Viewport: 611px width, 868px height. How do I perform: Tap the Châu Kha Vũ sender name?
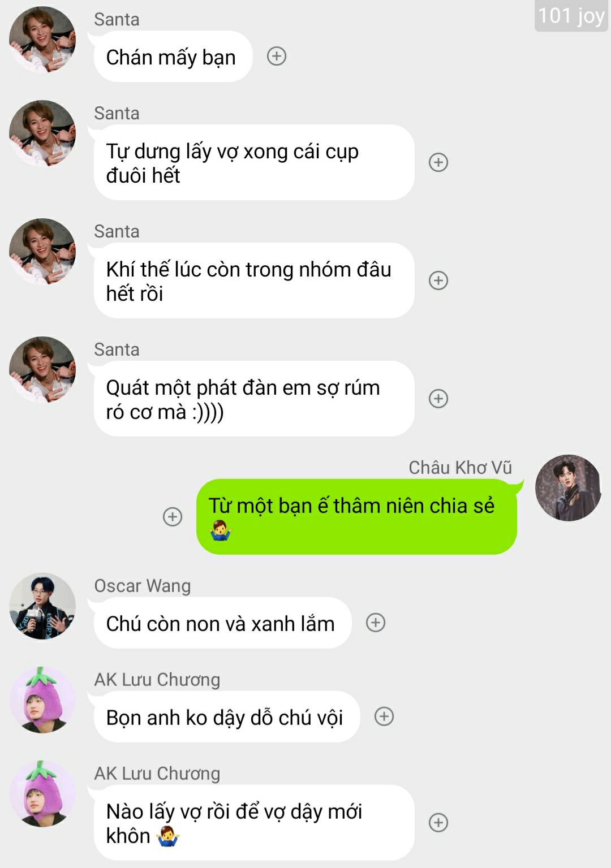click(461, 468)
